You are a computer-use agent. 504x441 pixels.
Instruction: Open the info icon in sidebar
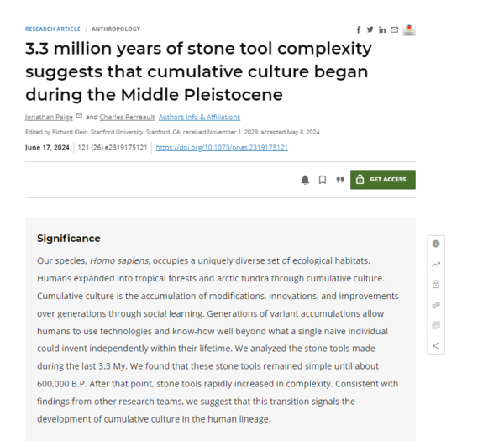(x=436, y=244)
